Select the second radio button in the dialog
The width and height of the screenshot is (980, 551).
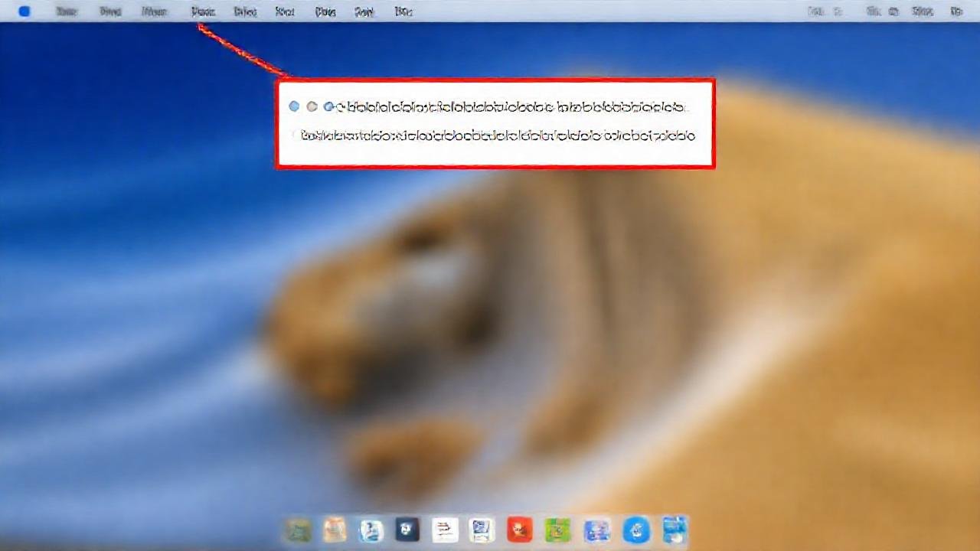pos(312,106)
